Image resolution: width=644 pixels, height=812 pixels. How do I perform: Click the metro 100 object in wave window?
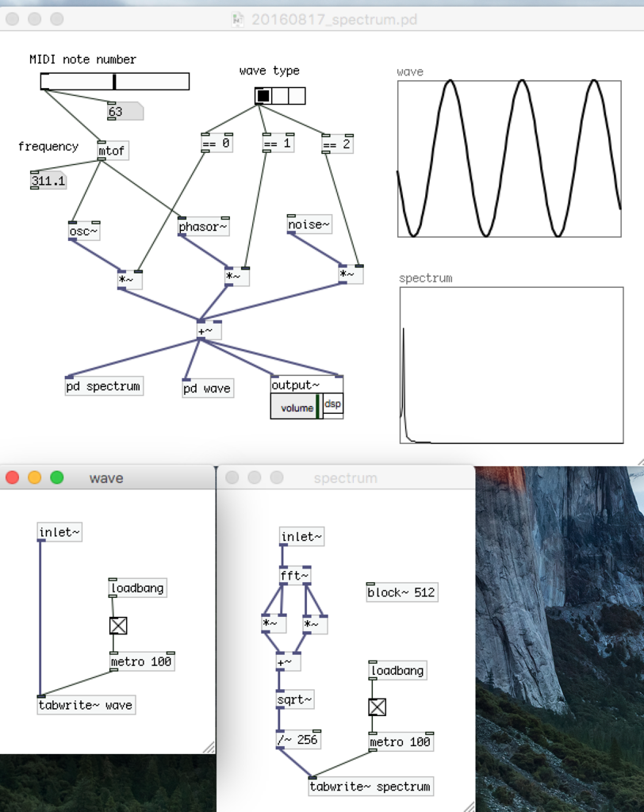[141, 660]
